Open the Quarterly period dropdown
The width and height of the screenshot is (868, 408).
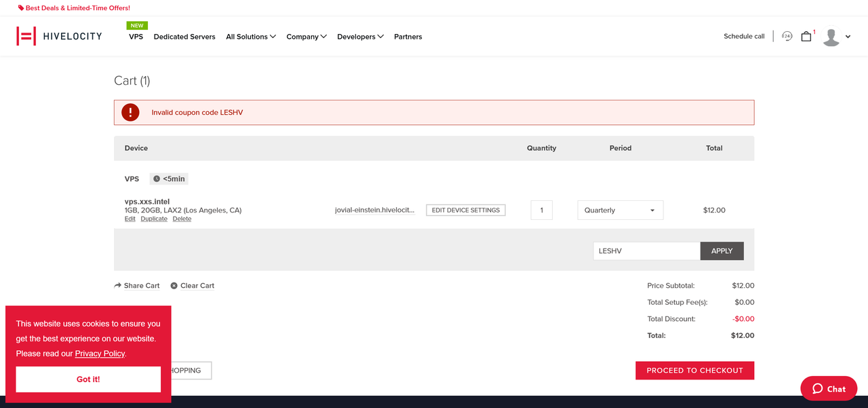620,210
